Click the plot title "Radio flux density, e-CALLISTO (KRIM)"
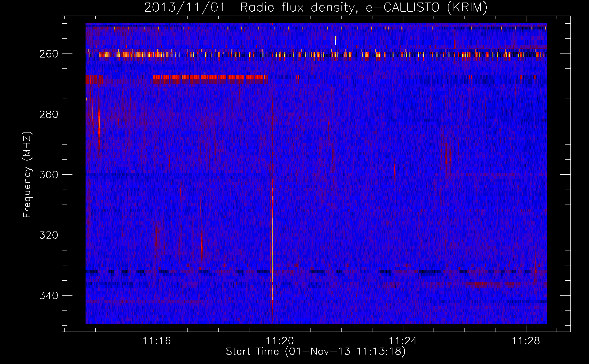 (363, 8)
